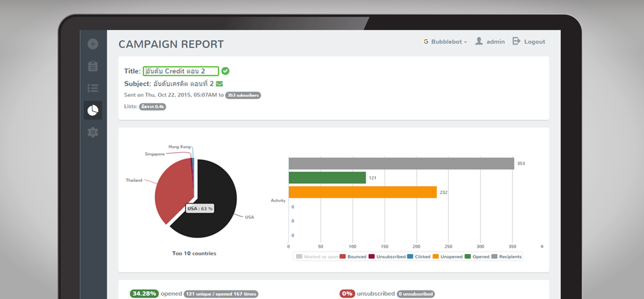Open the clipboard icon in the sidebar
The height and width of the screenshot is (299, 644).
93,66
